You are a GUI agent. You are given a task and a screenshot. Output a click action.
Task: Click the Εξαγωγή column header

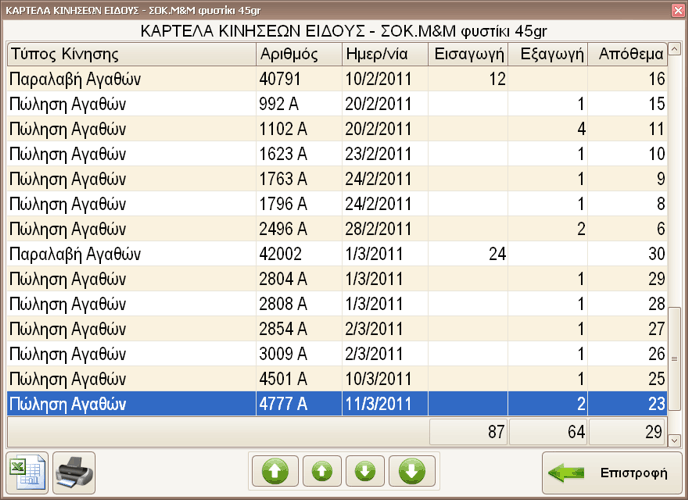coord(548,54)
